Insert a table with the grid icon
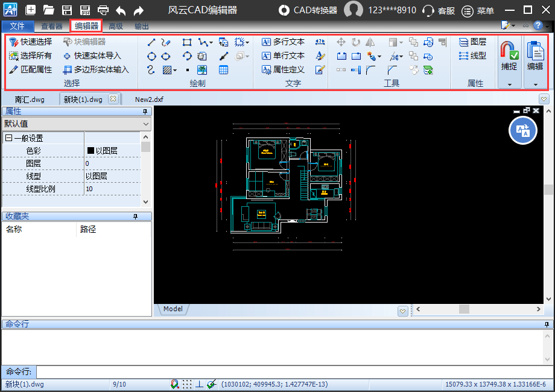Viewport: 555px width, 392px height. [x=224, y=70]
